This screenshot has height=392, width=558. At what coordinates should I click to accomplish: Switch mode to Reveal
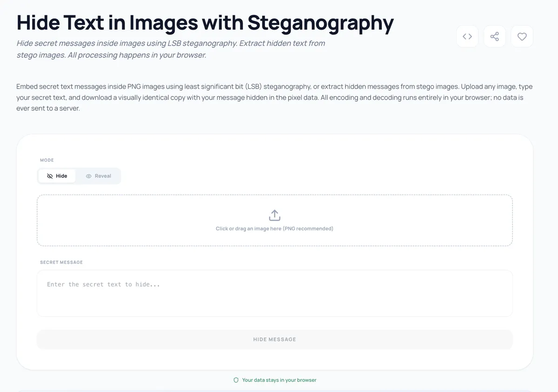tap(99, 176)
